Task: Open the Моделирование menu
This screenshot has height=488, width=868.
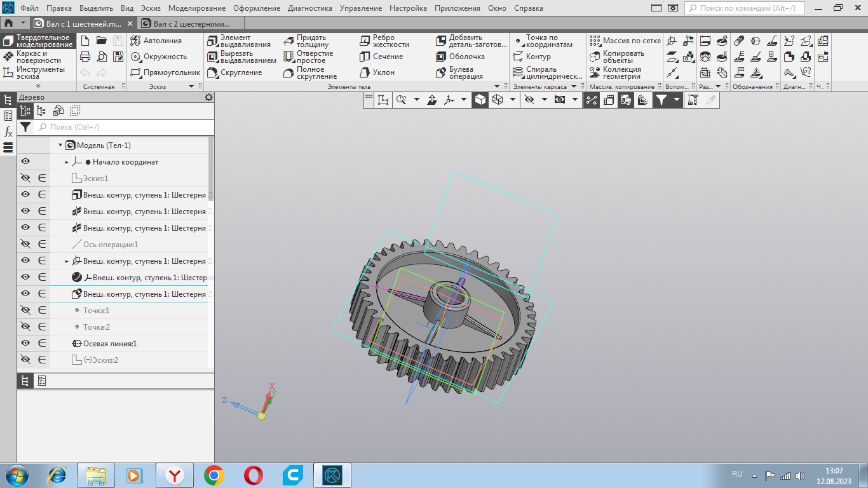Action: click(x=196, y=8)
